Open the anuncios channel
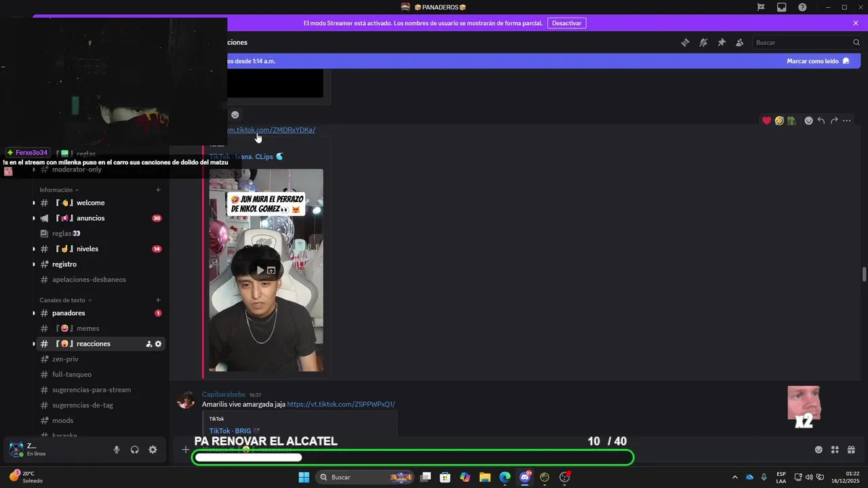 coord(100,218)
